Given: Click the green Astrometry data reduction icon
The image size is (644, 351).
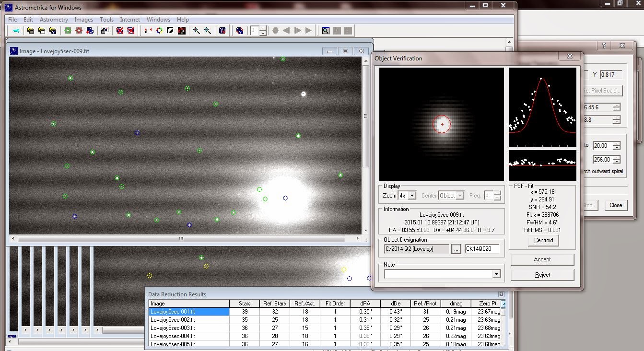Looking at the screenshot, I should [x=68, y=31].
